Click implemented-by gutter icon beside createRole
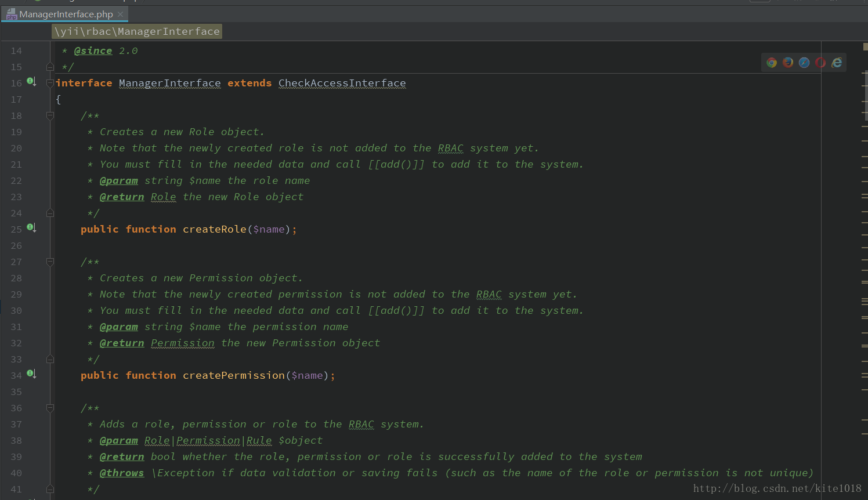 [31, 228]
